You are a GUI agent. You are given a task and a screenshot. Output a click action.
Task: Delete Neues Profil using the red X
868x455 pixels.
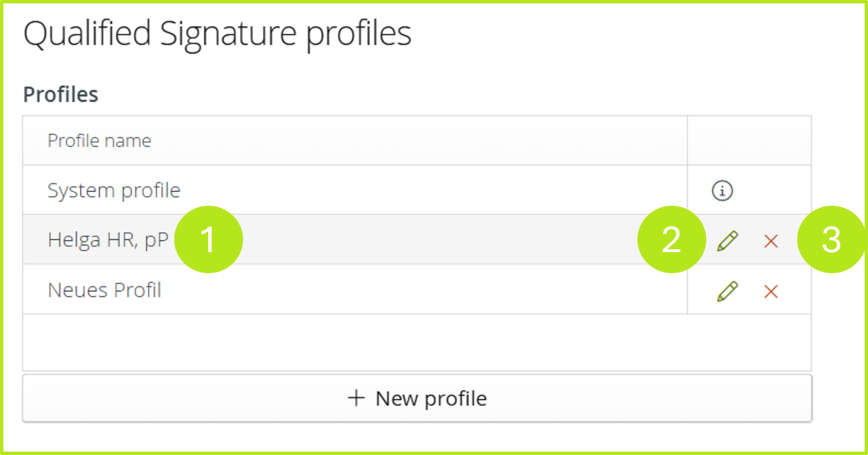(771, 291)
